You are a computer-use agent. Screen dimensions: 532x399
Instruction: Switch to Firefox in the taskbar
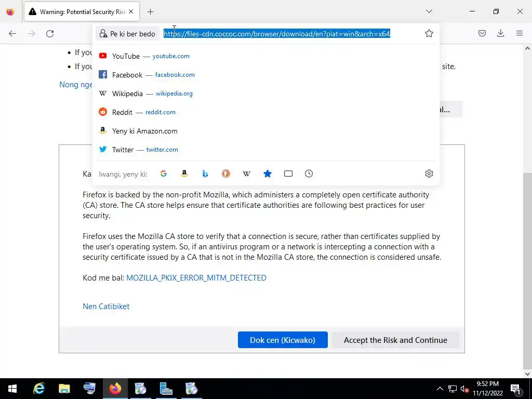click(x=115, y=389)
